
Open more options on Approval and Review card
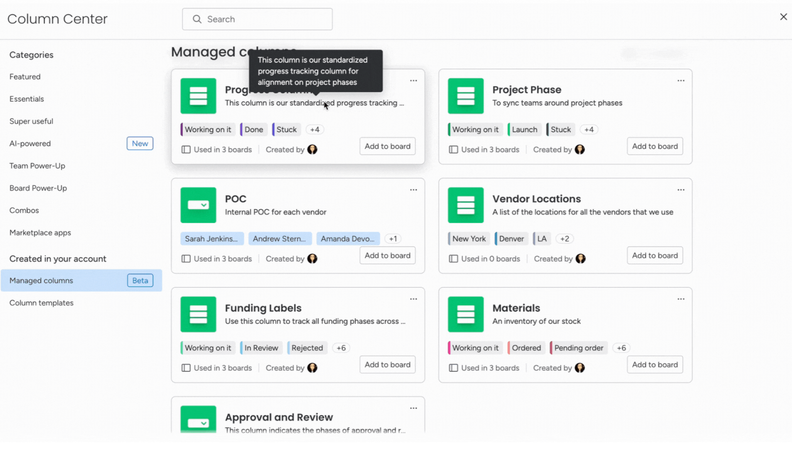pyautogui.click(x=414, y=408)
